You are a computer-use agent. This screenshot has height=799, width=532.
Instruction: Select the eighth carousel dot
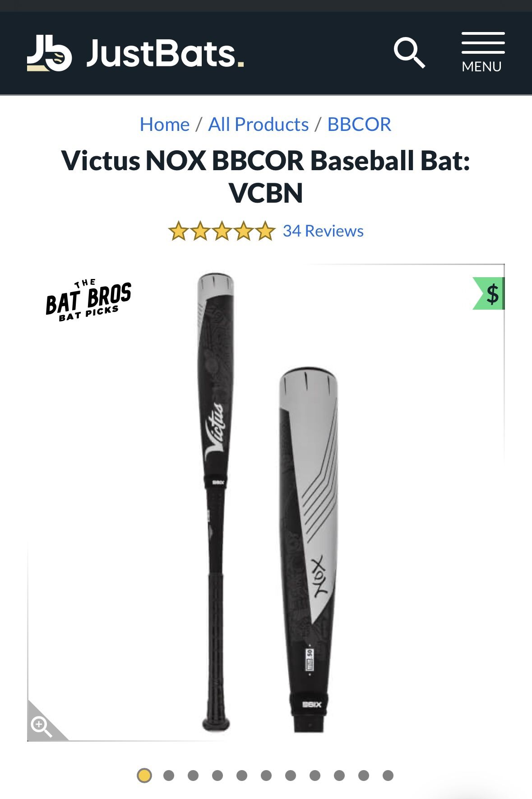pos(315,776)
